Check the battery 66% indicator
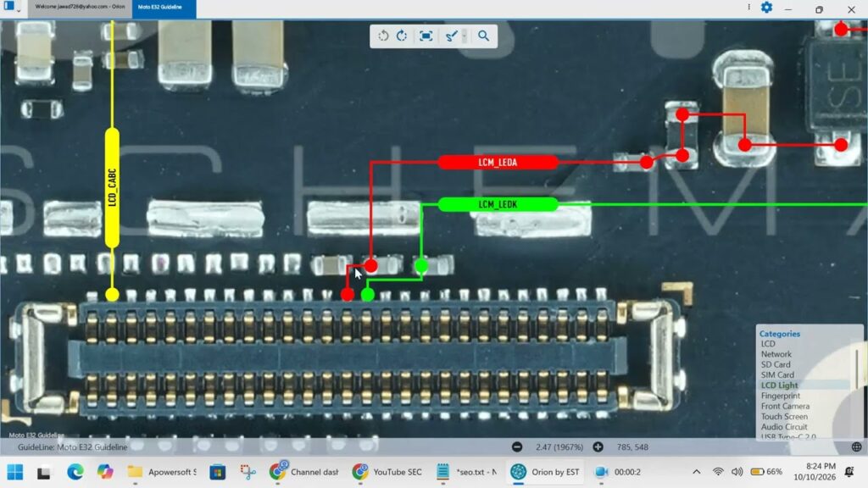Image resolution: width=868 pixels, height=488 pixels. 766,472
